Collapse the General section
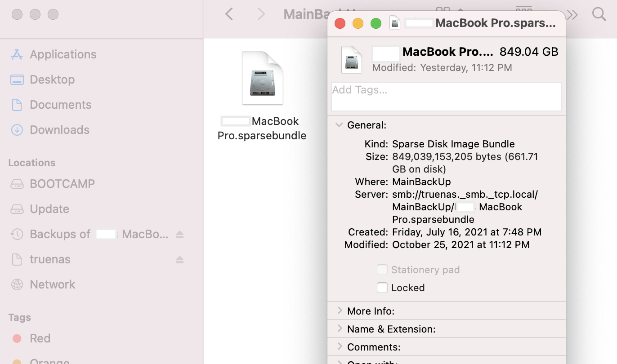 339,125
